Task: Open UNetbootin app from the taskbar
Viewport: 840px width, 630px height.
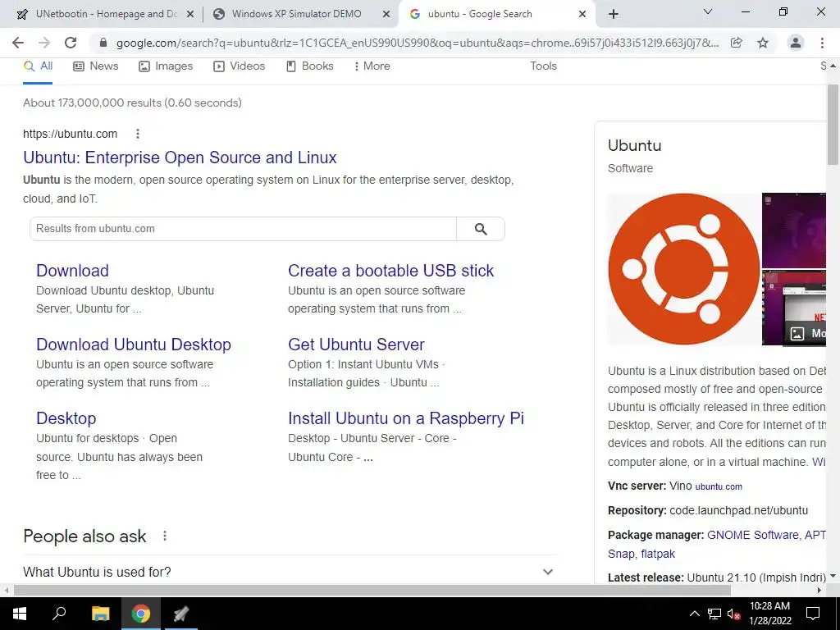Action: tap(181, 614)
